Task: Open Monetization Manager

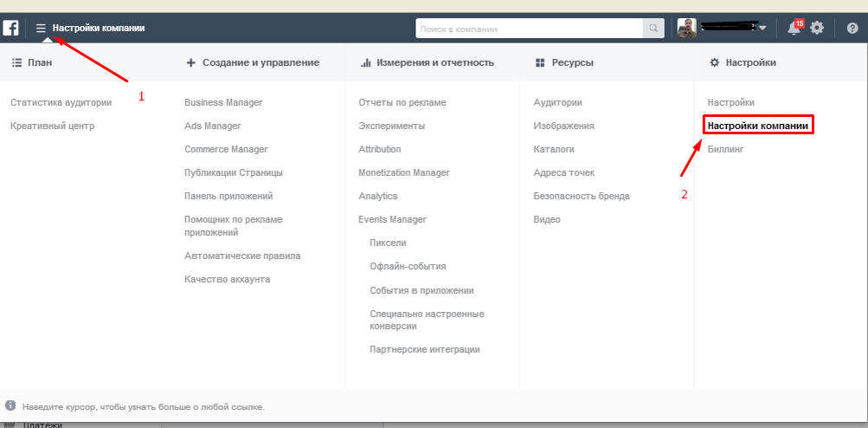Action: 404,172
